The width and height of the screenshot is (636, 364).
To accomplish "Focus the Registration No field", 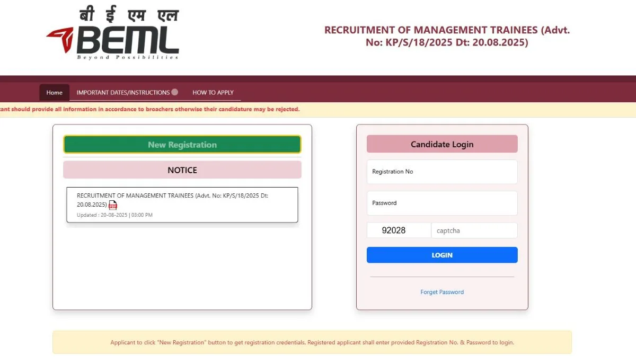I will (x=442, y=172).
